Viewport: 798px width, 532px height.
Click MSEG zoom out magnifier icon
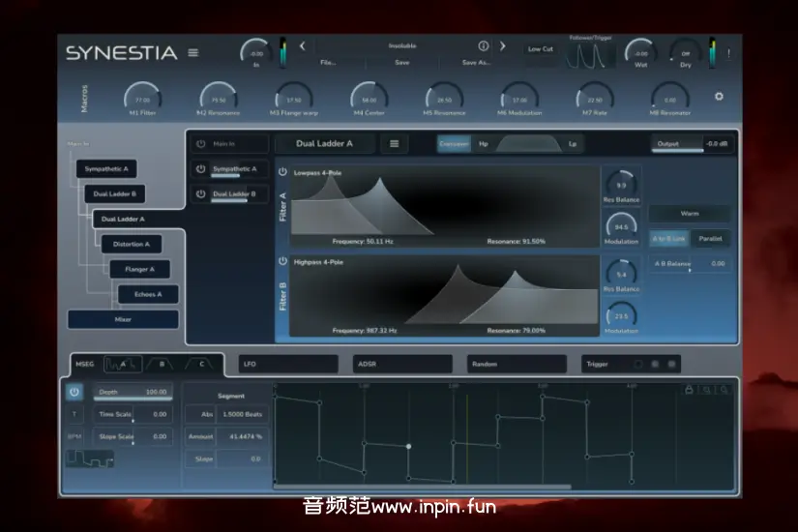pos(706,390)
